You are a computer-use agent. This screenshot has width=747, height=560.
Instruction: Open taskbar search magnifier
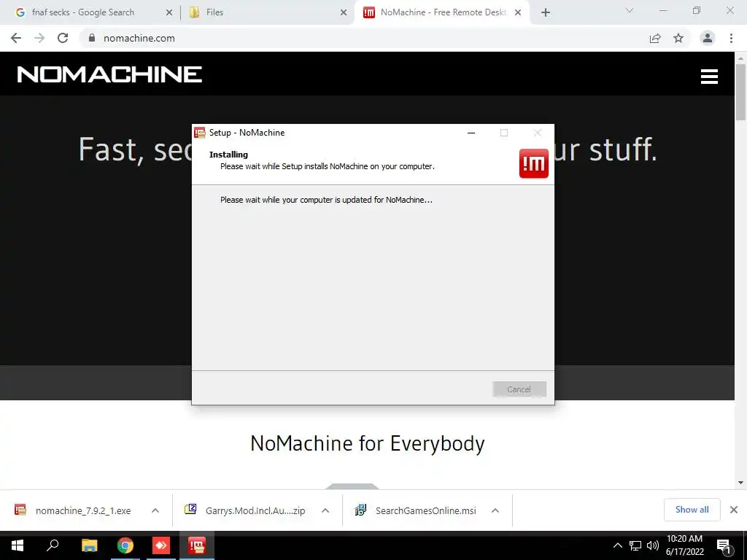click(53, 545)
